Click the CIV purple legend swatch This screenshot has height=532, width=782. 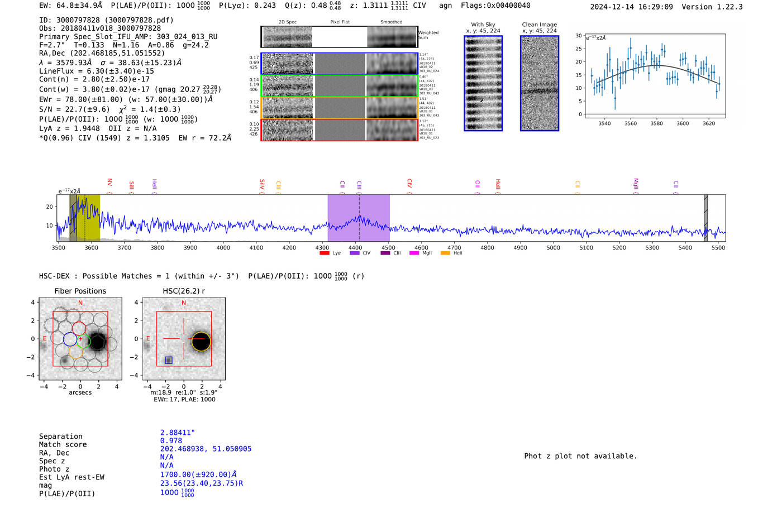(354, 253)
